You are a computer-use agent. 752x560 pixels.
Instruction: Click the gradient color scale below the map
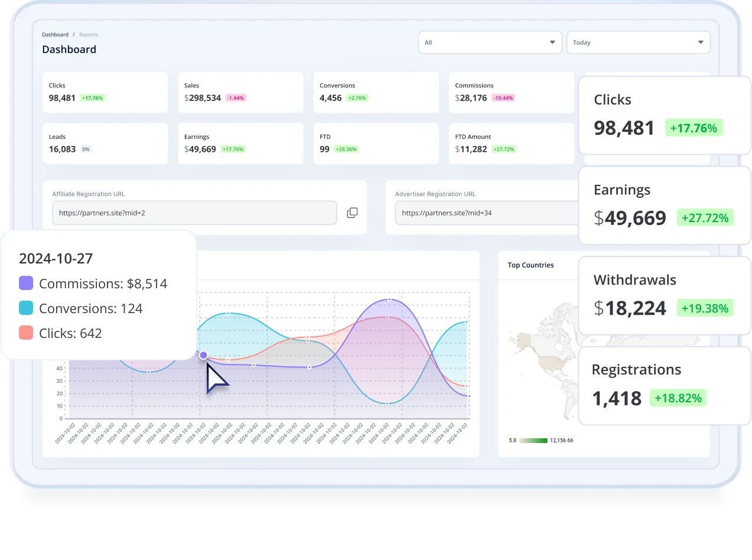pos(532,440)
